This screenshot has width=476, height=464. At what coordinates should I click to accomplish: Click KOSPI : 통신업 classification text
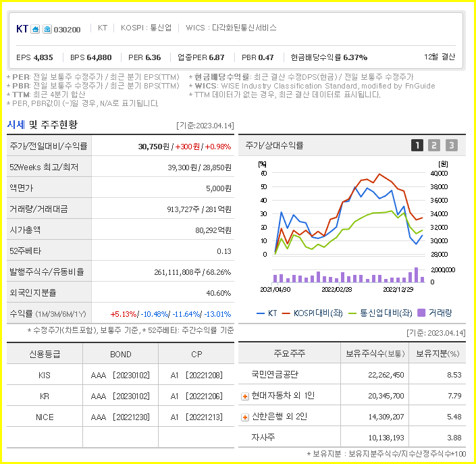click(147, 28)
